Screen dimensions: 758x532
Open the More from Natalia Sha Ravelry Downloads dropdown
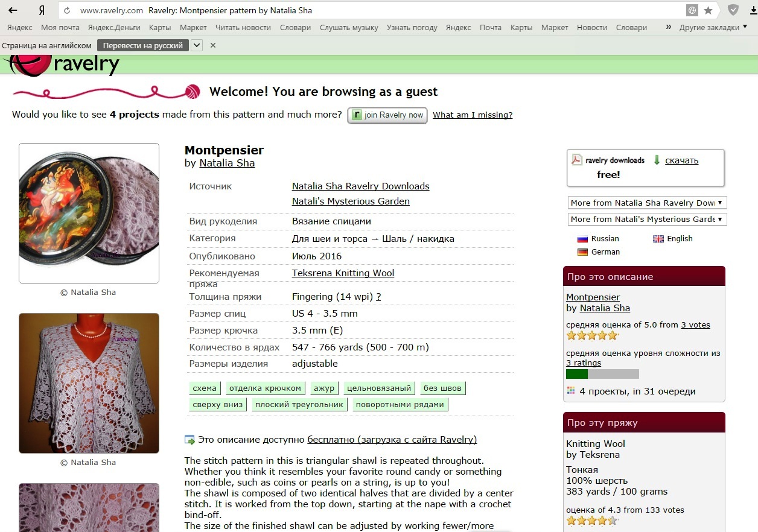pyautogui.click(x=648, y=203)
